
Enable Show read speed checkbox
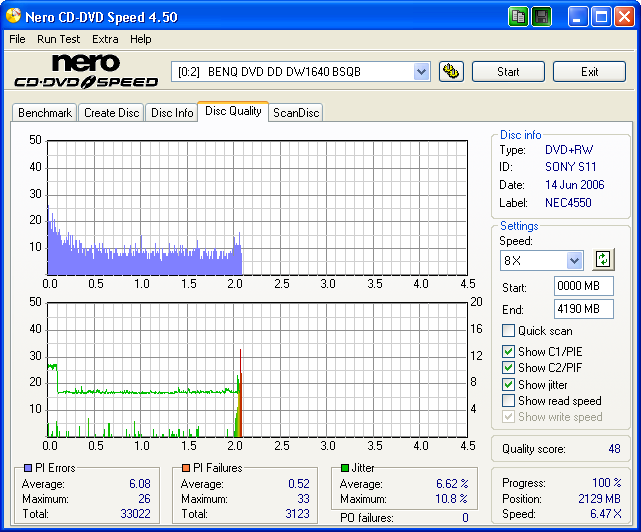coord(509,401)
